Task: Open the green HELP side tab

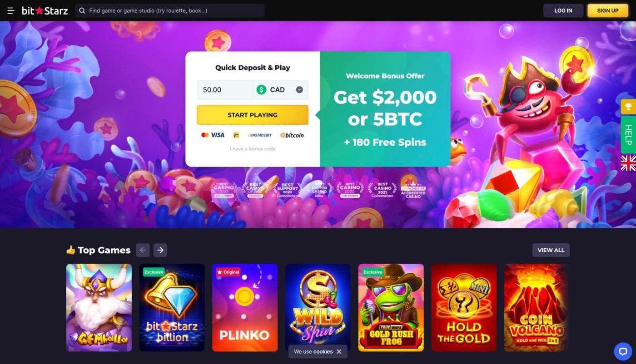Action: (628, 135)
